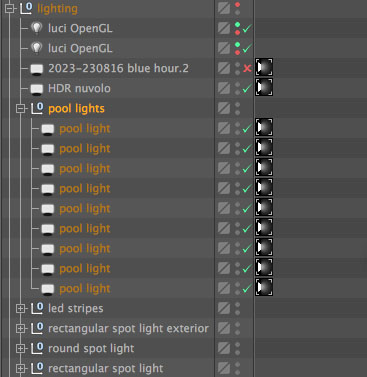Toggle visibility dots of led stripes
Screen dimensions: 367x377
(237, 308)
